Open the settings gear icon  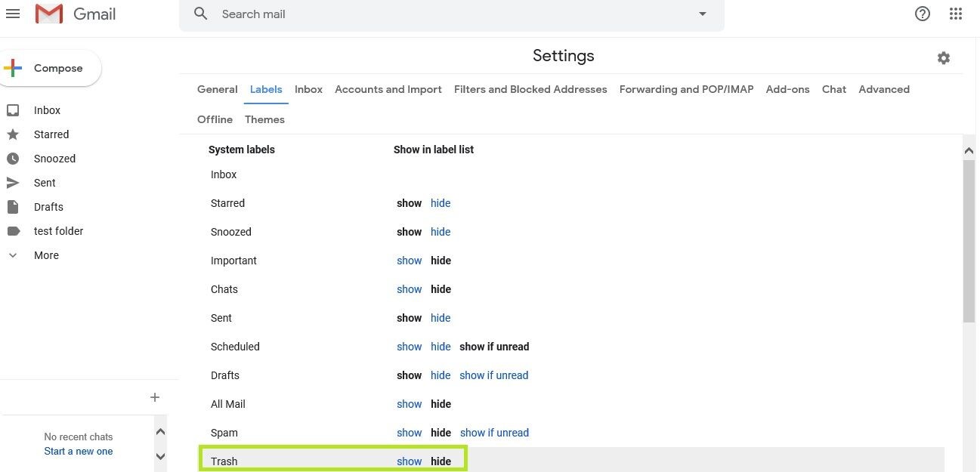[943, 58]
